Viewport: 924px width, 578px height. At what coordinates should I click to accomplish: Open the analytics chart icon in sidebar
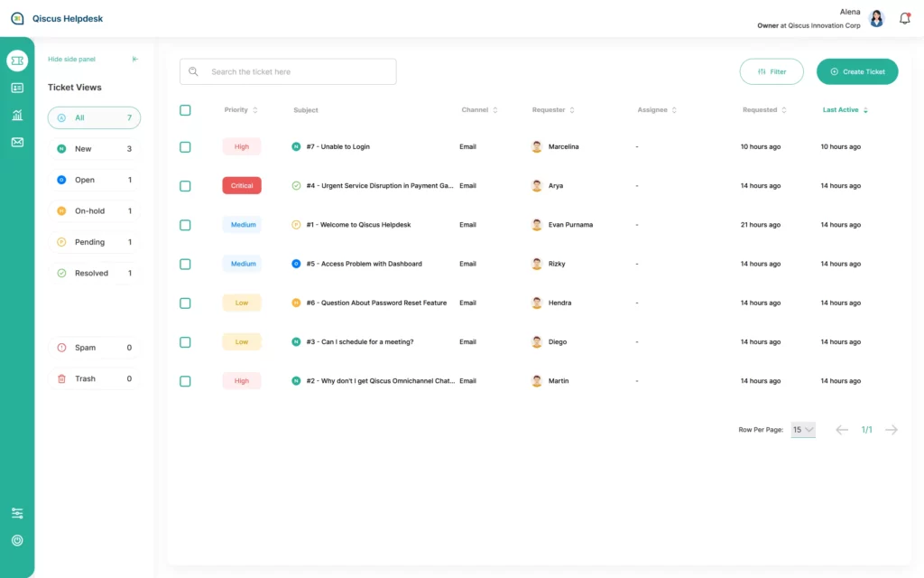tap(17, 115)
